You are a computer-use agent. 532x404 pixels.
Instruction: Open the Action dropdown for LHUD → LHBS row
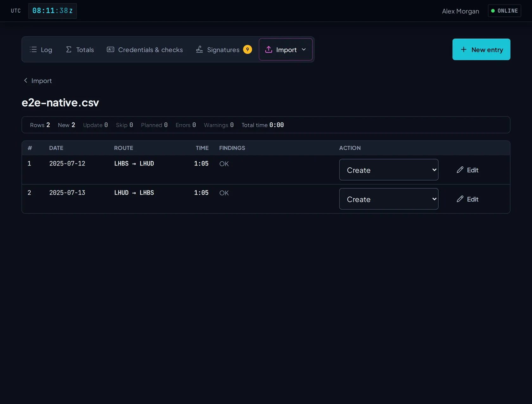[389, 199]
